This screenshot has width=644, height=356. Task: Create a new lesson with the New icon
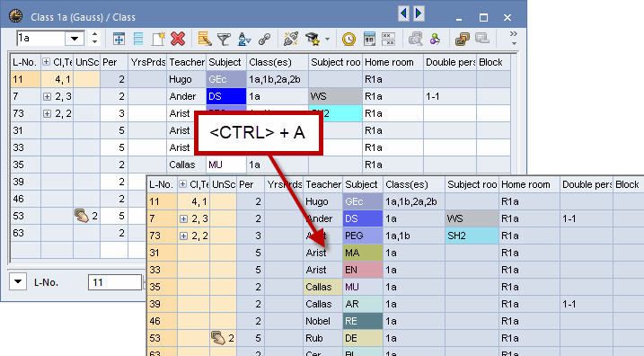[158, 39]
